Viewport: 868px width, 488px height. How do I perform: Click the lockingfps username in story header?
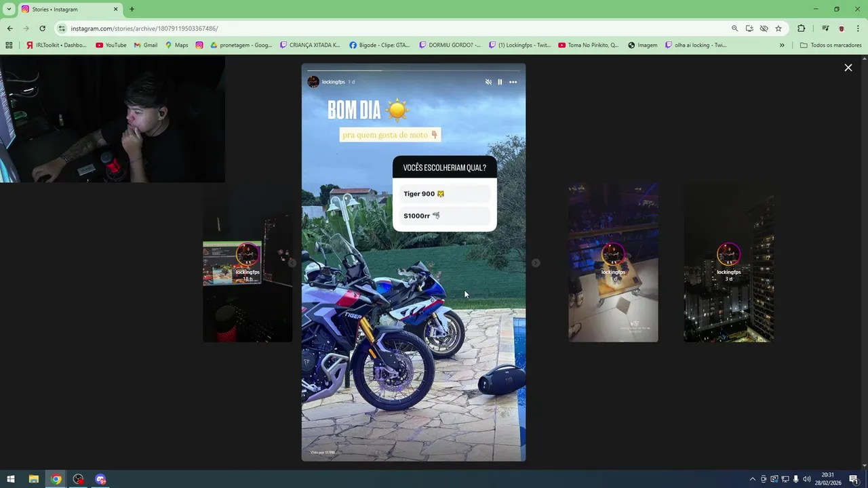(334, 82)
